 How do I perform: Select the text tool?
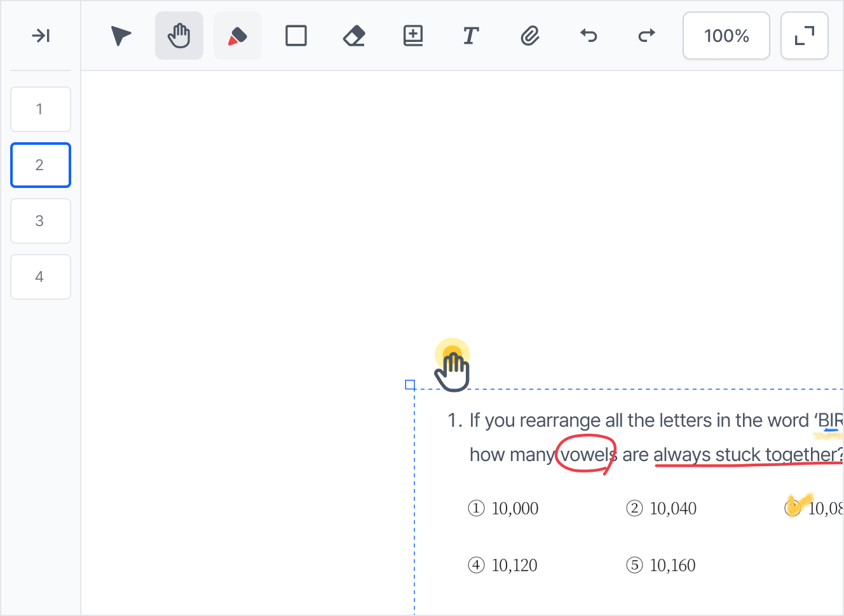click(470, 36)
